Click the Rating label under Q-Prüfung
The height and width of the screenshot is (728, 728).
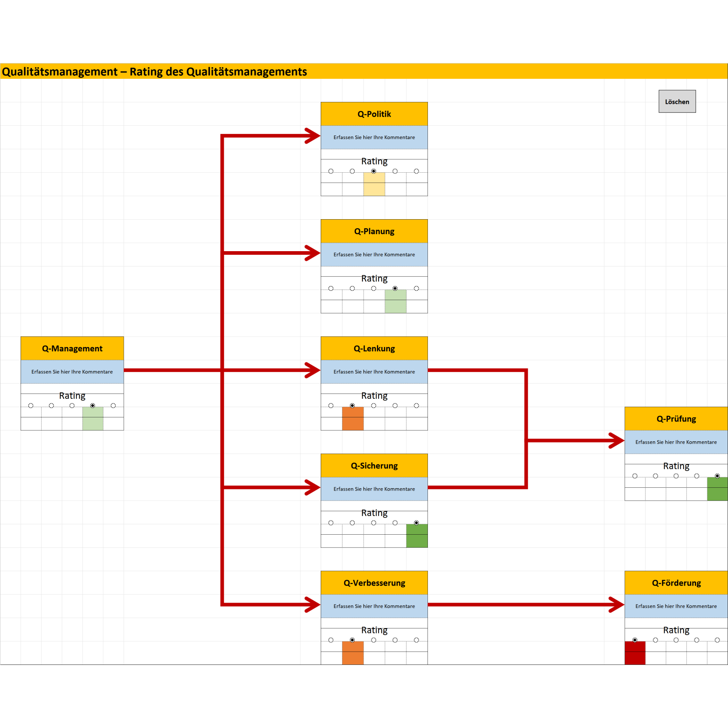(676, 466)
